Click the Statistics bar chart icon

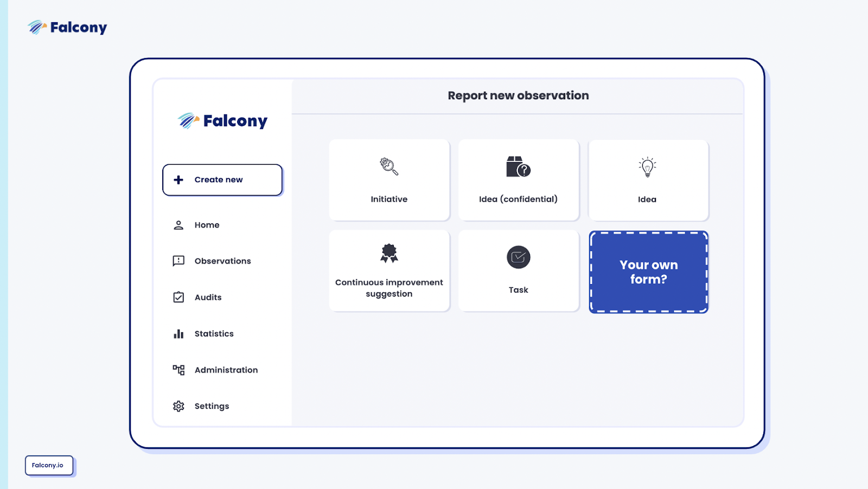click(178, 334)
